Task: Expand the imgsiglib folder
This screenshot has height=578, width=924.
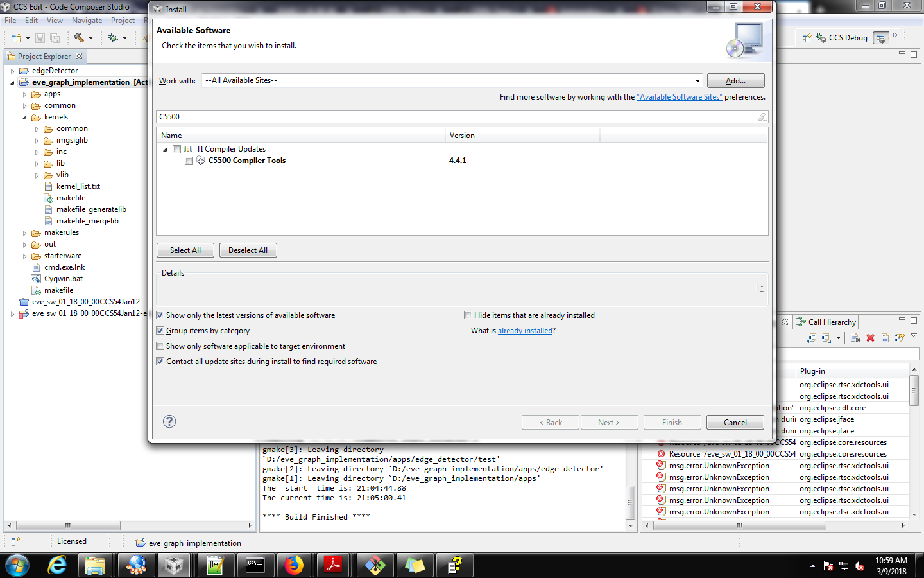Action: (x=37, y=141)
